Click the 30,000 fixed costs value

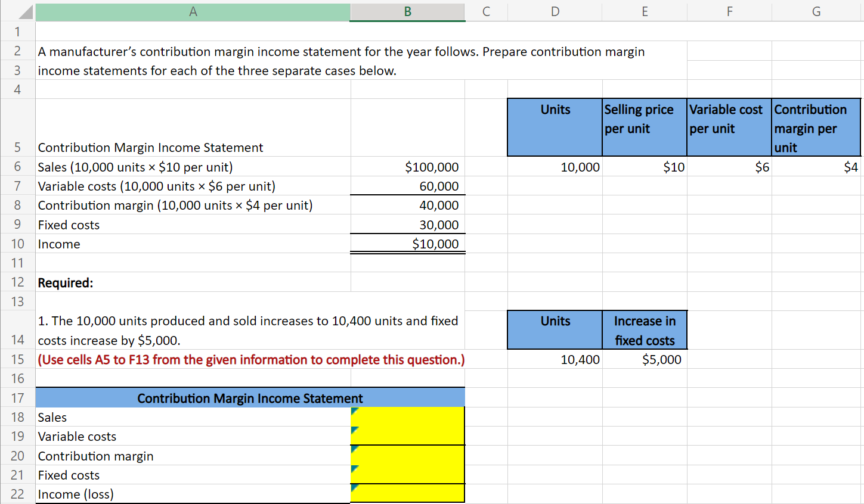tap(408, 225)
